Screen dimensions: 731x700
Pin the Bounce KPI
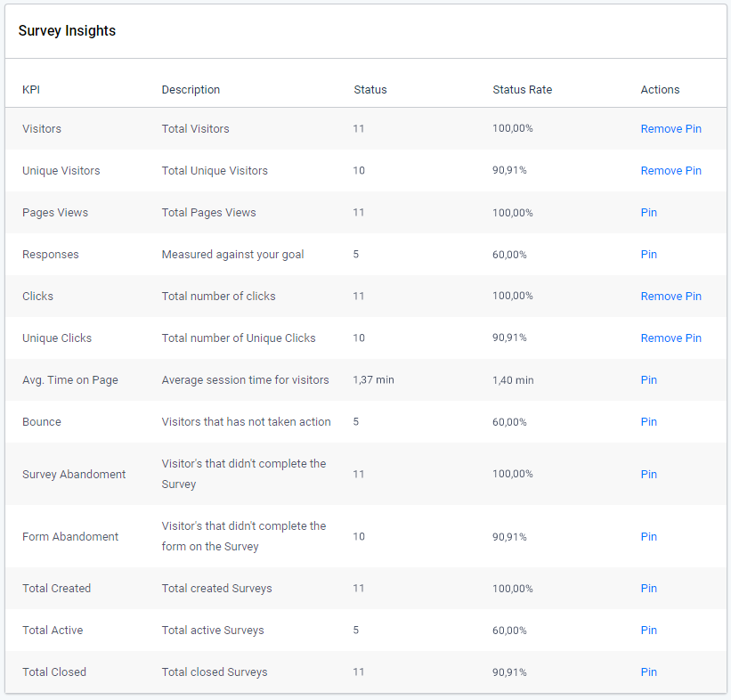coord(648,421)
